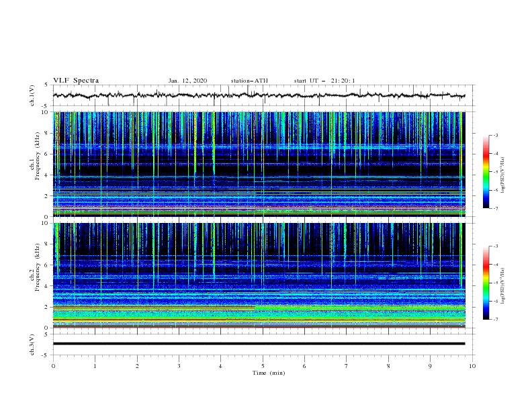Click the "station=ATH" header label
This screenshot has width=532, height=411.
pyautogui.click(x=249, y=81)
